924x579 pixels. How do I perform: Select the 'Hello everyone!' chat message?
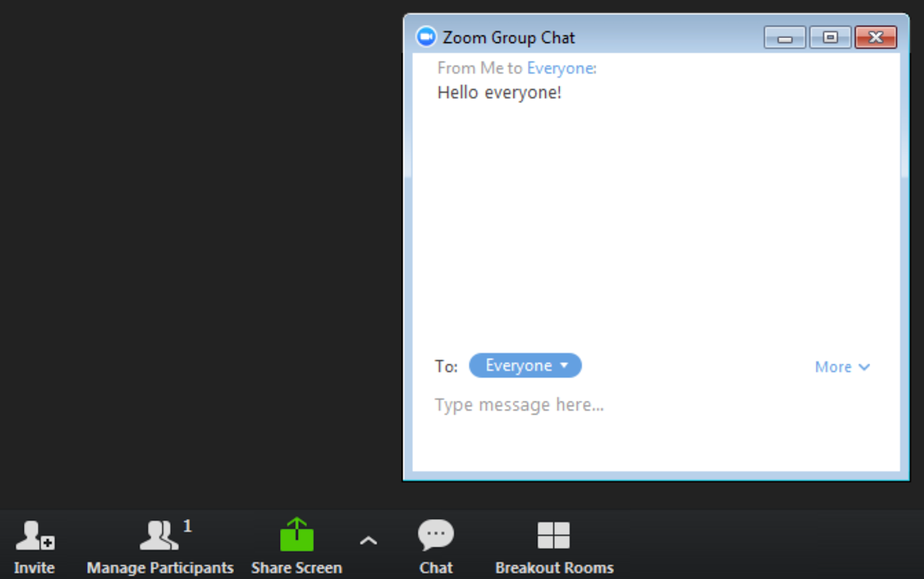[500, 92]
